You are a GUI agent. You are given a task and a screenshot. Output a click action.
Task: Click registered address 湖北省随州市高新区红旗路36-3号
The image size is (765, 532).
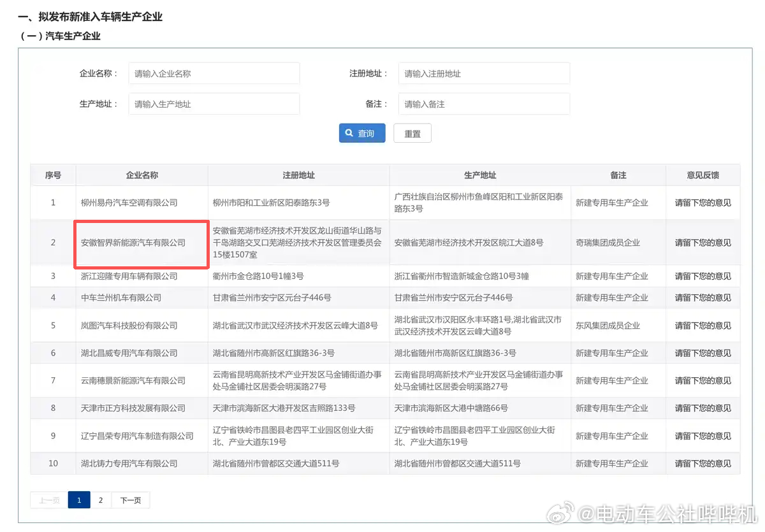pos(274,353)
